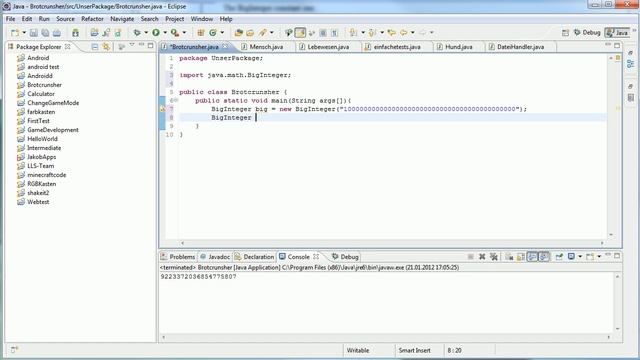Screen dimensions: 640x360
Task: Toggle Show Whitespace Characters icon
Action: (x=334, y=33)
